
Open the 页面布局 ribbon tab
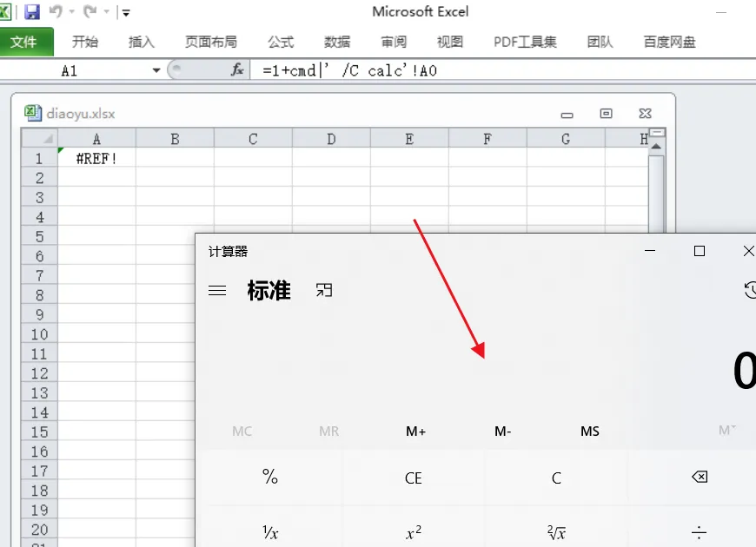pos(211,42)
